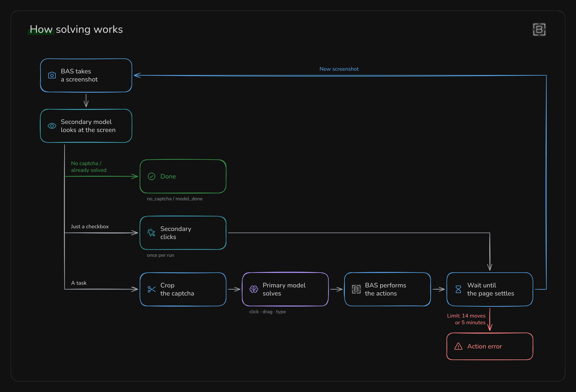This screenshot has height=392, width=576.
Task: Click the 'Wait until the page settles' text
Action: [491, 289]
